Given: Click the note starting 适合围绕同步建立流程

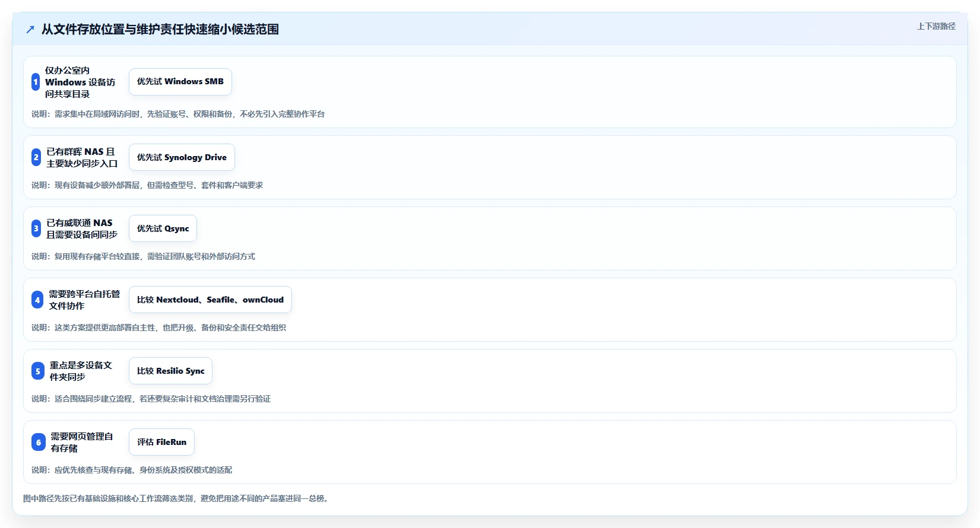Looking at the screenshot, I should click(151, 399).
